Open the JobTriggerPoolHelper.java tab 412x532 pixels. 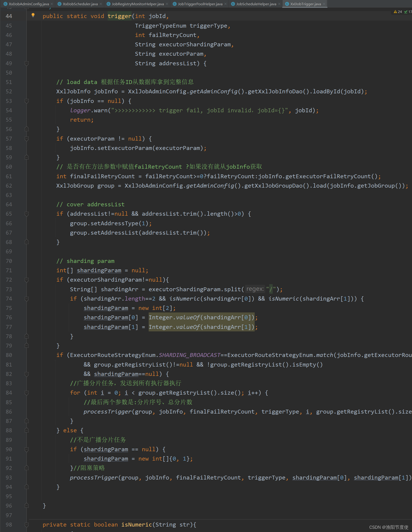tap(200, 4)
